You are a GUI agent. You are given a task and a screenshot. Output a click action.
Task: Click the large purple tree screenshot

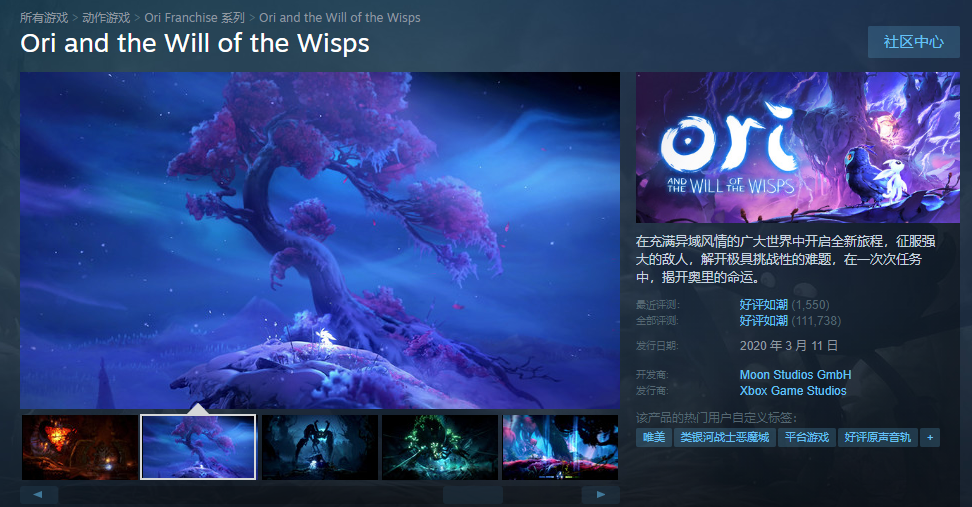click(320, 240)
